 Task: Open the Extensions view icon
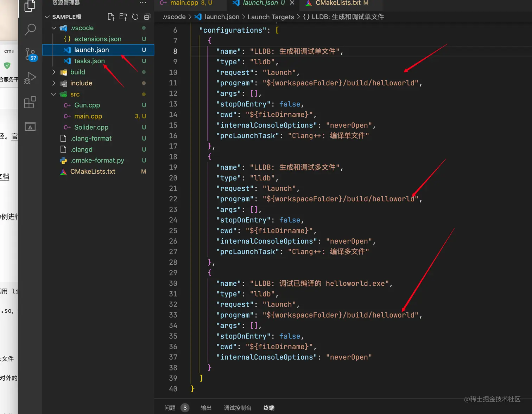coord(30,102)
